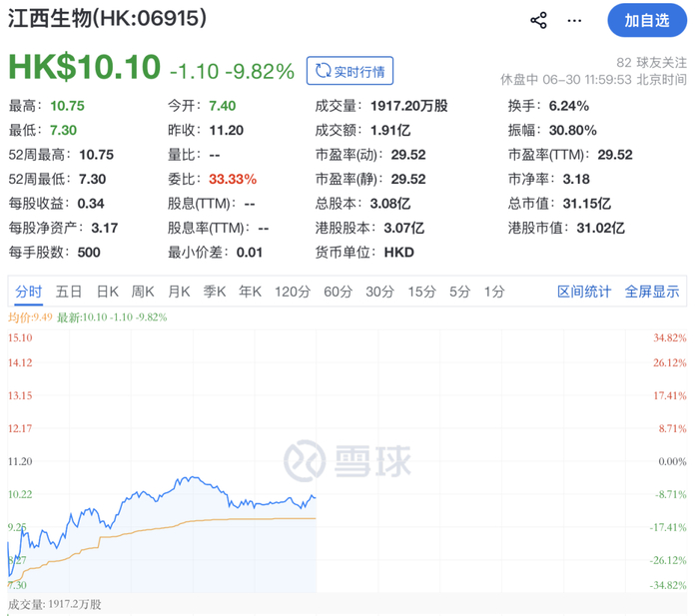699x616 pixels.
Task: Click the 货币单位 value HKD
Action: [399, 253]
